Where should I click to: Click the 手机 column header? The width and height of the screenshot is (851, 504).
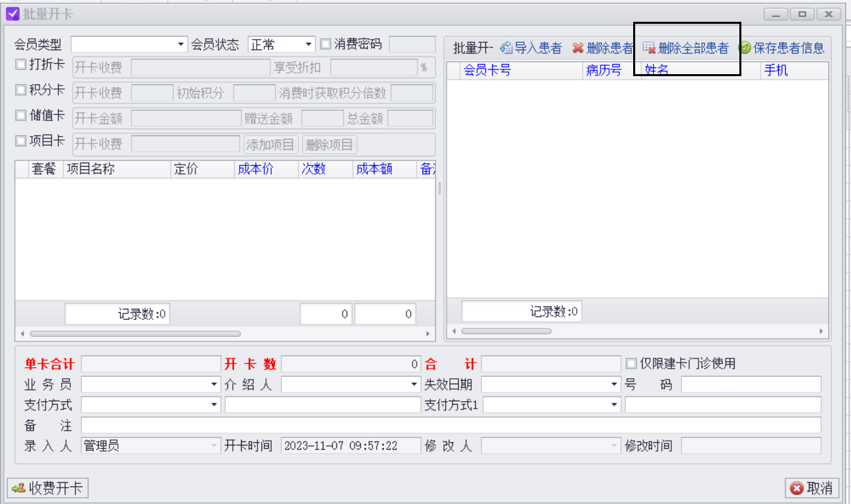tap(794, 70)
